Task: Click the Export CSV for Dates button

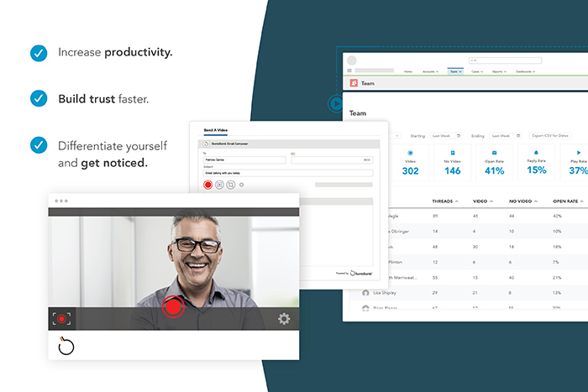Action: [550, 136]
